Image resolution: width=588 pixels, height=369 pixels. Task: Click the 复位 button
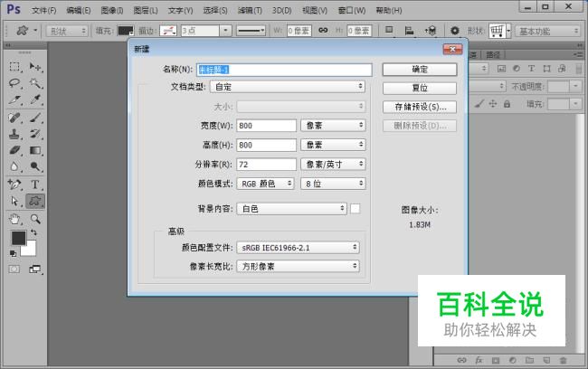point(420,88)
